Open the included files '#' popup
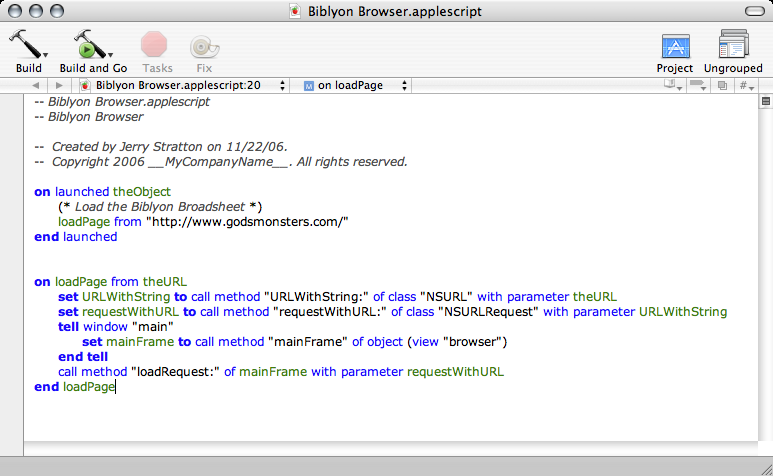 pos(746,86)
